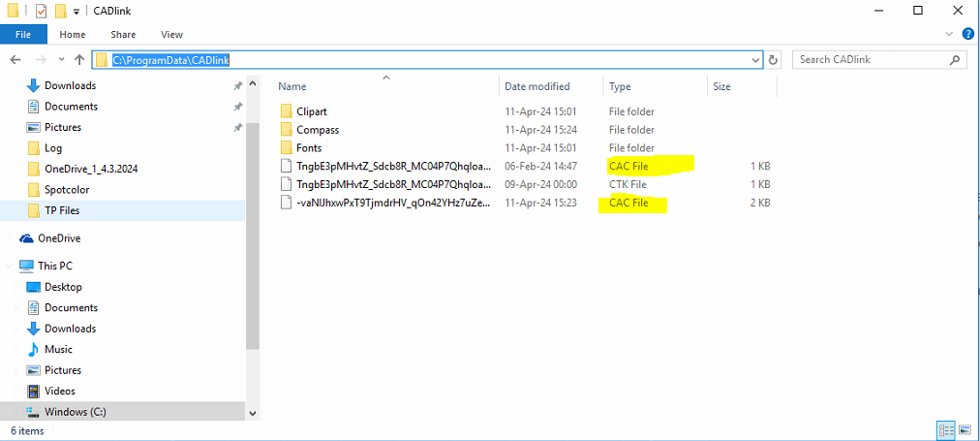Screen dimensions: 980x441
Task: Open the Help question mark icon
Action: [x=967, y=35]
